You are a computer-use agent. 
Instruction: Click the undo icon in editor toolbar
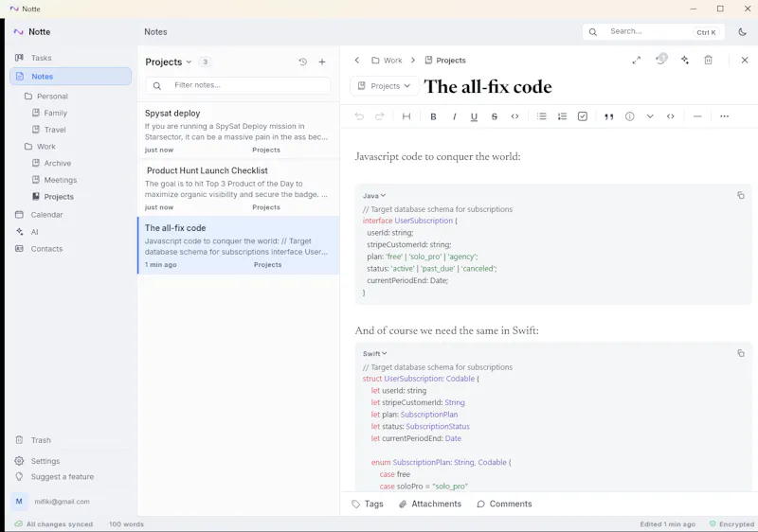(x=359, y=116)
